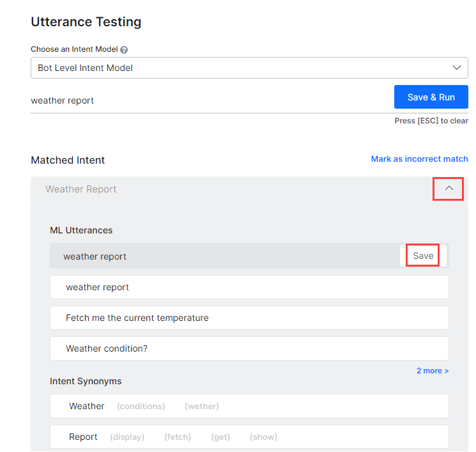Click the '(conditions)' synonym of Weather

coord(141,406)
